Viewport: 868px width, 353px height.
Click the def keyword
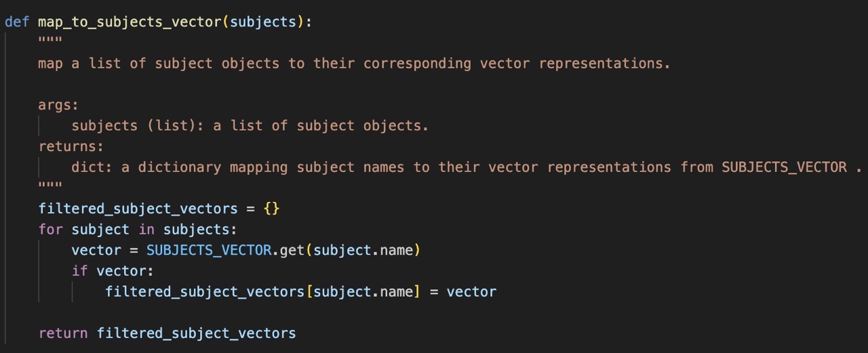coord(17,22)
